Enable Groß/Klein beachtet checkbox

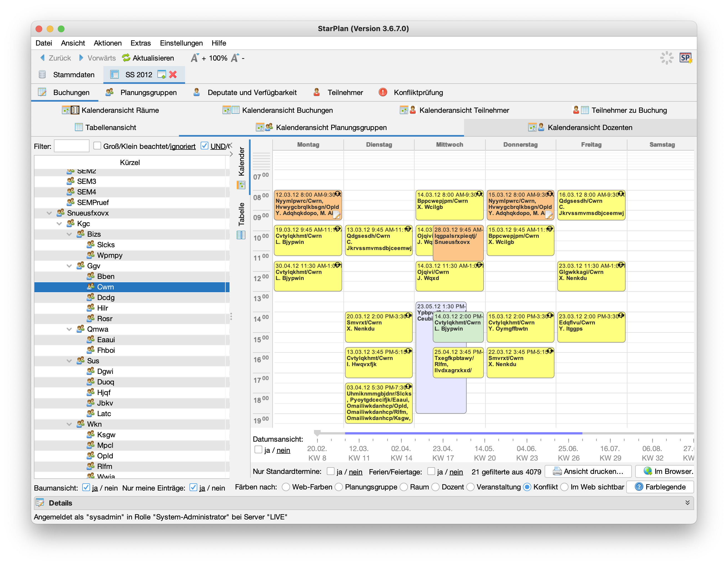(97, 146)
